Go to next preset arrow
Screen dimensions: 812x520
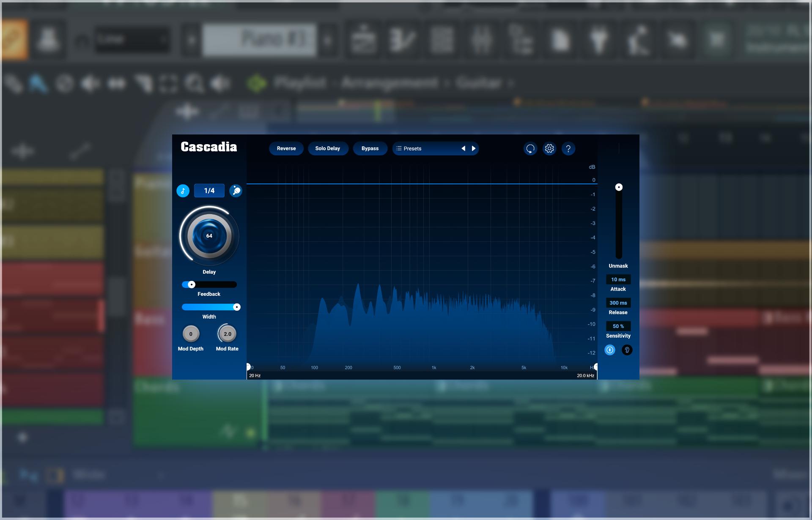(x=474, y=148)
